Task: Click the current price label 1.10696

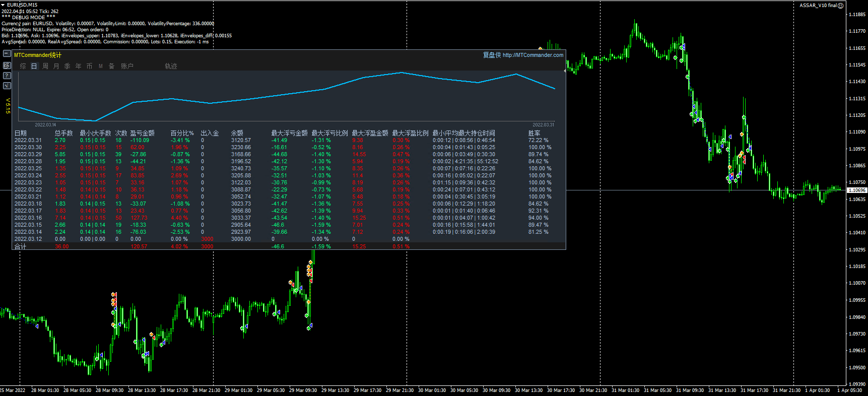Action: click(857, 190)
